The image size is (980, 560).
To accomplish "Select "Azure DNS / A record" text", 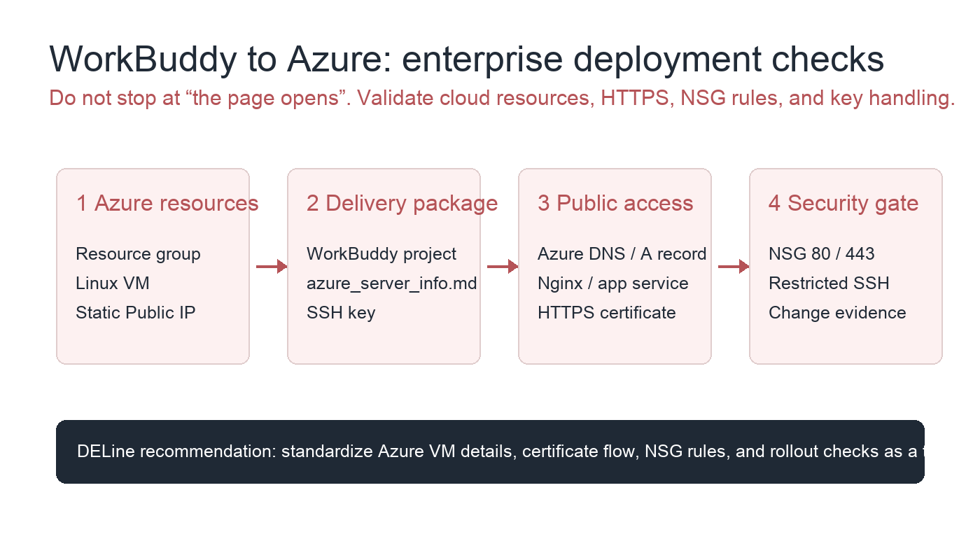I will point(622,254).
